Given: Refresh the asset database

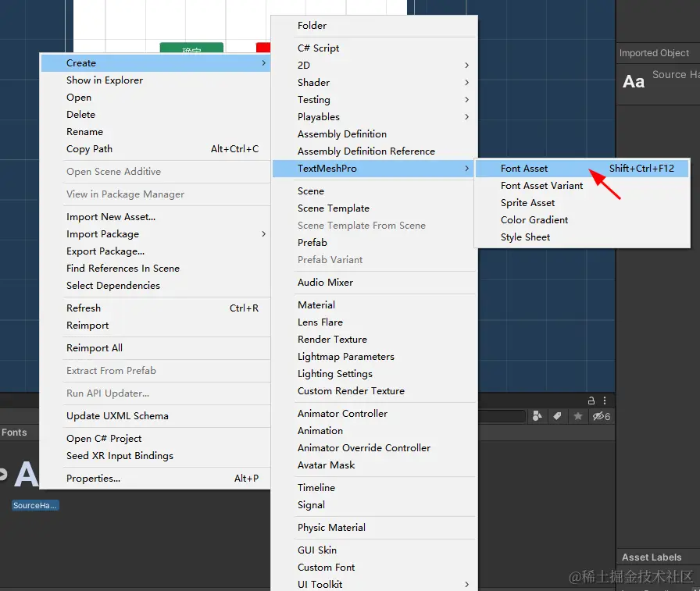Looking at the screenshot, I should pos(155,308).
